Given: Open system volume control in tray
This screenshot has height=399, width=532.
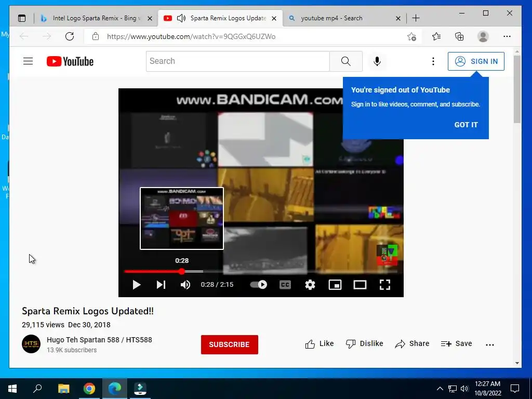Looking at the screenshot, I should click(464, 389).
